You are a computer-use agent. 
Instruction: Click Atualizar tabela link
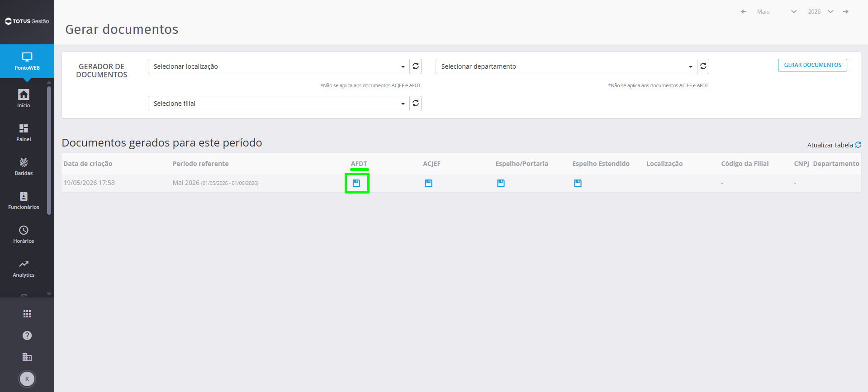click(x=834, y=145)
